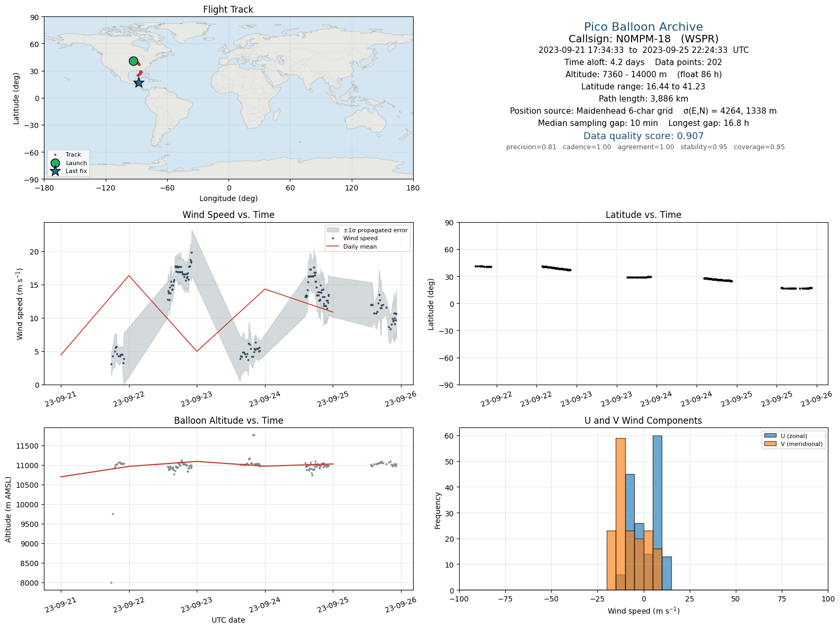840x629 pixels.
Task: Click "Latitude range: 16.44 to 41.23"
Action: [643, 87]
